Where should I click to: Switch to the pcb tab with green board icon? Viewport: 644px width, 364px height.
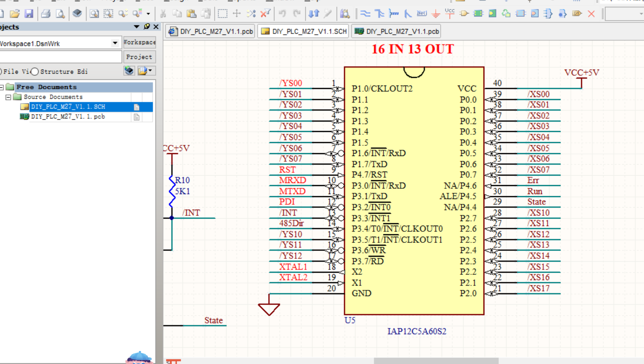(x=397, y=31)
